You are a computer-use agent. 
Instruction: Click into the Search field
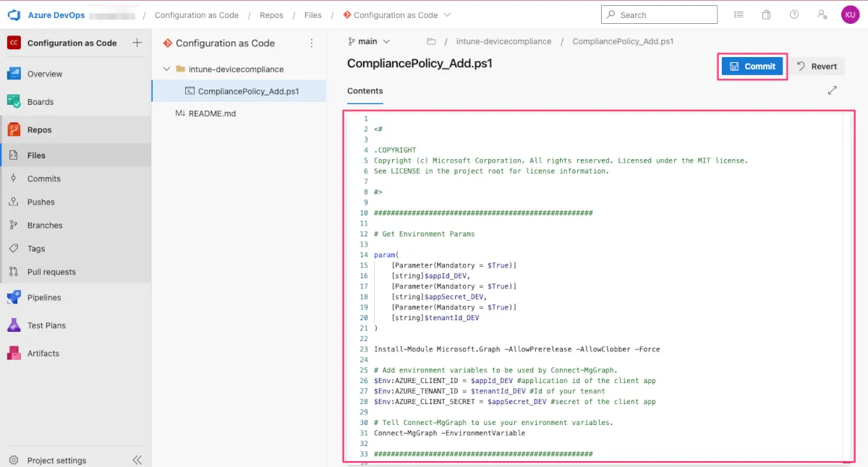pos(659,14)
